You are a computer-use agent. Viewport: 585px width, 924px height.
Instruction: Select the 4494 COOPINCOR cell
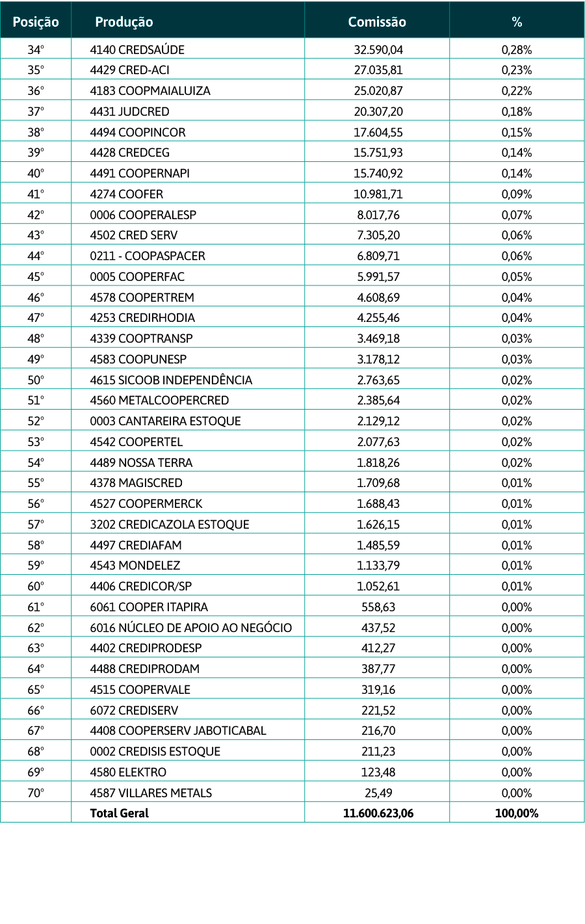tap(138, 132)
